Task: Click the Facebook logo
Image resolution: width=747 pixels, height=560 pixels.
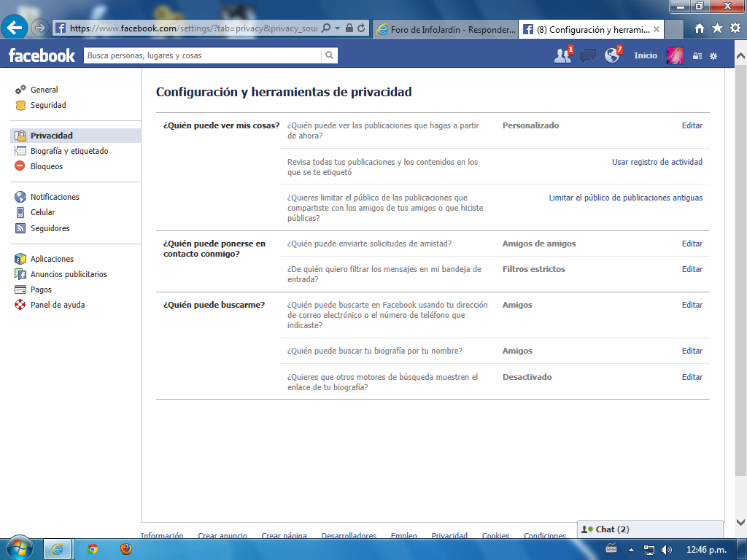Action: (x=42, y=55)
